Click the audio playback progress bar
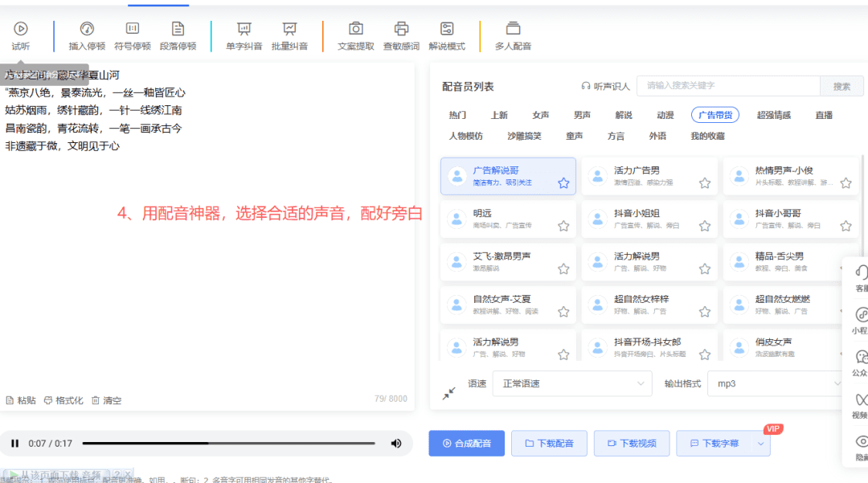The image size is (868, 483). (228, 444)
